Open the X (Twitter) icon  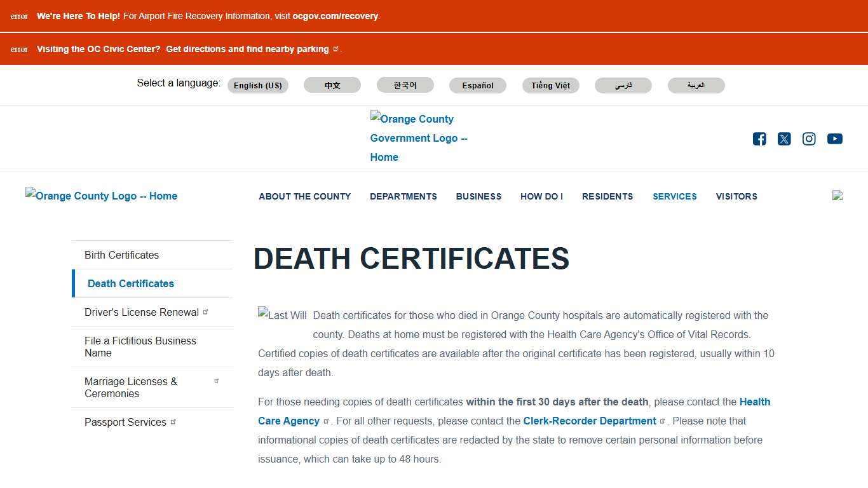784,139
